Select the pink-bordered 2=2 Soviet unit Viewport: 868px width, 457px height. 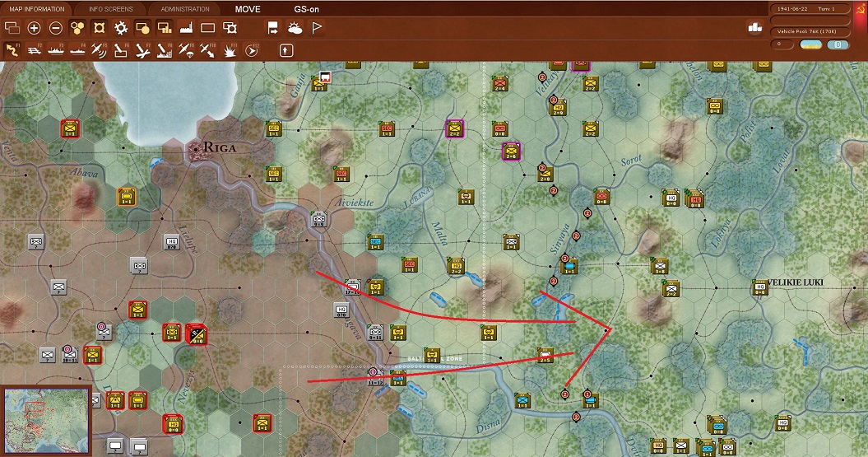click(454, 129)
